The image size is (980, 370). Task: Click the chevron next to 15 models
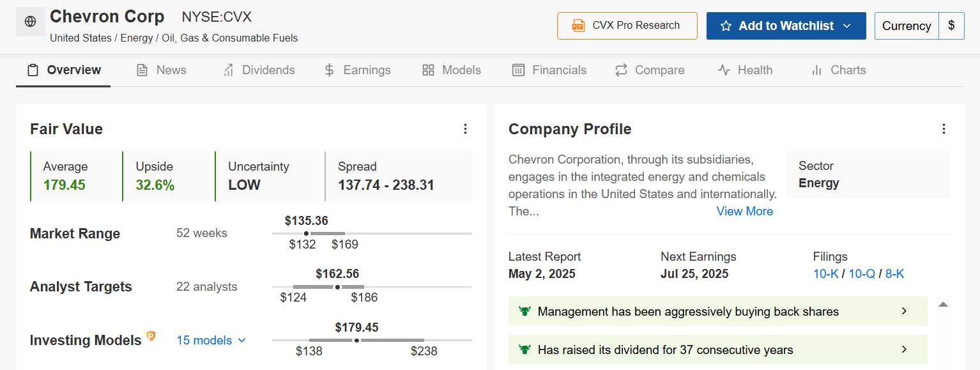tap(241, 341)
